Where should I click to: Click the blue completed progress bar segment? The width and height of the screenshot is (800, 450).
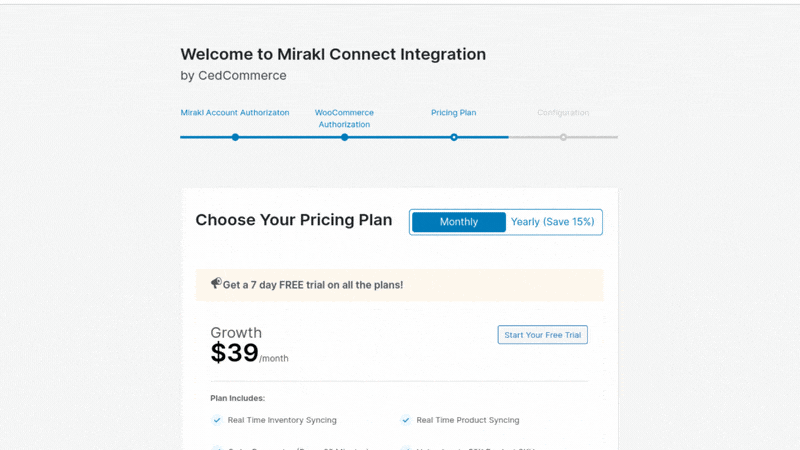point(290,137)
